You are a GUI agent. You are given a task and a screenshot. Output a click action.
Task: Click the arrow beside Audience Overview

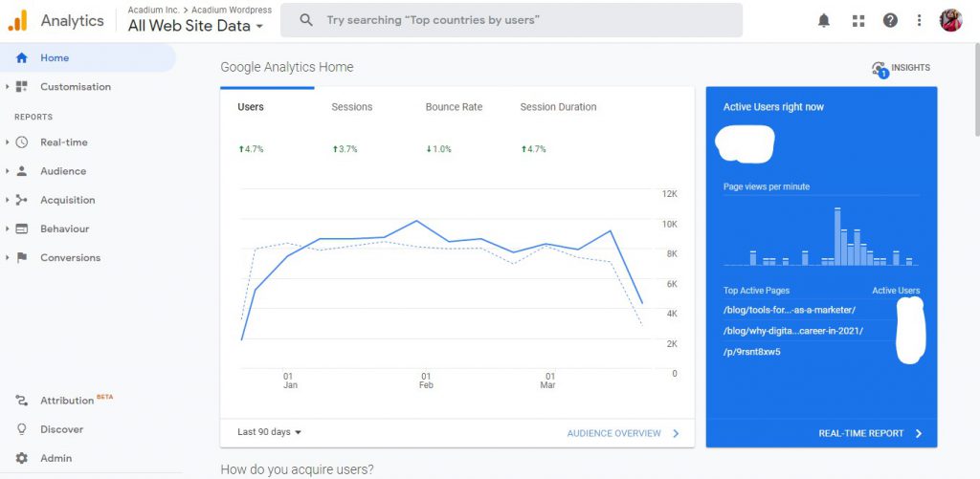[x=676, y=433]
